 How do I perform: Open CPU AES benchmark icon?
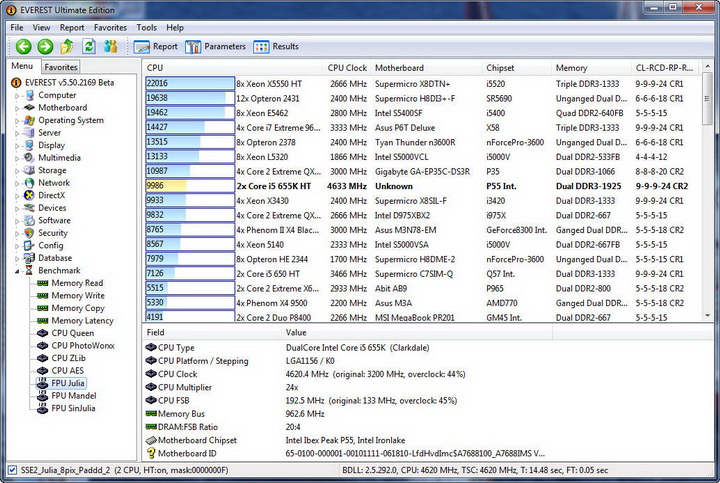[43, 370]
